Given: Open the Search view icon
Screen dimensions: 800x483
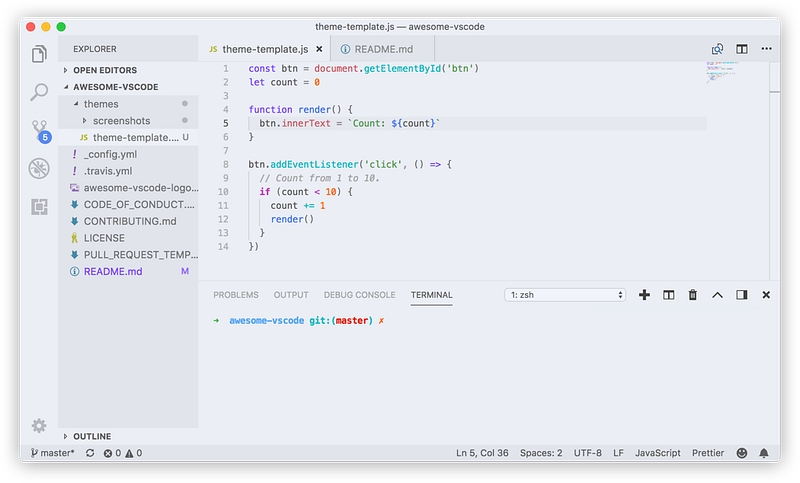Looking at the screenshot, I should click(x=39, y=92).
